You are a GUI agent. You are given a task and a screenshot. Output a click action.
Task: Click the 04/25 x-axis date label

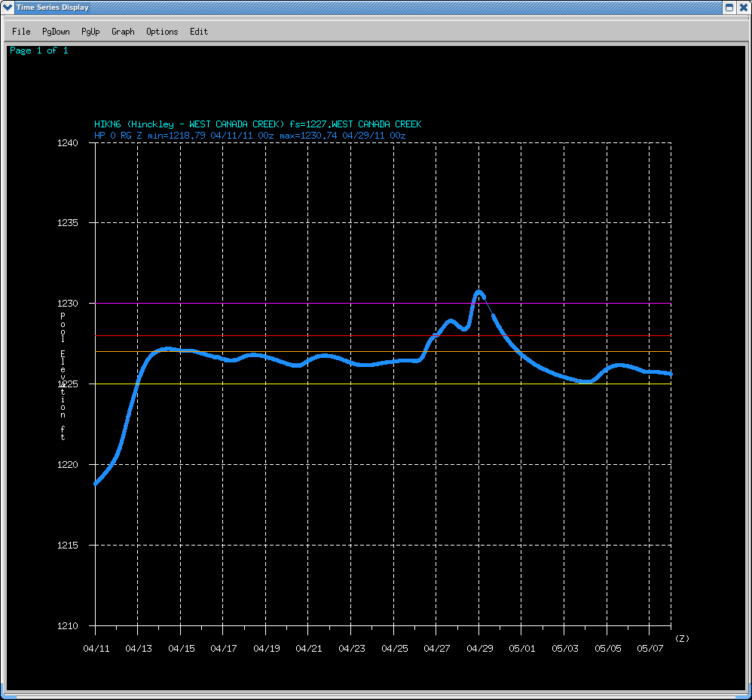(x=394, y=649)
